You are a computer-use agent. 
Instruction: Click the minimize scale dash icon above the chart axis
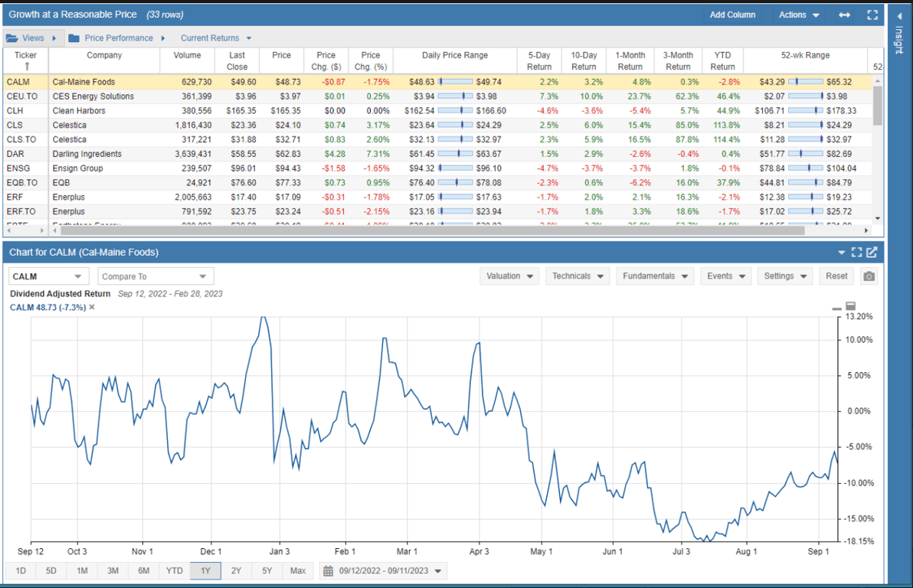836,309
